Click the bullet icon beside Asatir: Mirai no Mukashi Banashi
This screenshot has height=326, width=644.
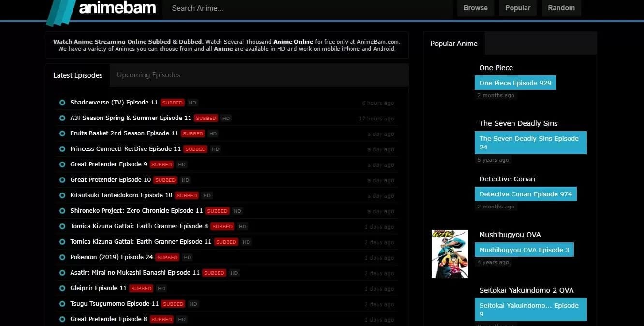62,273
